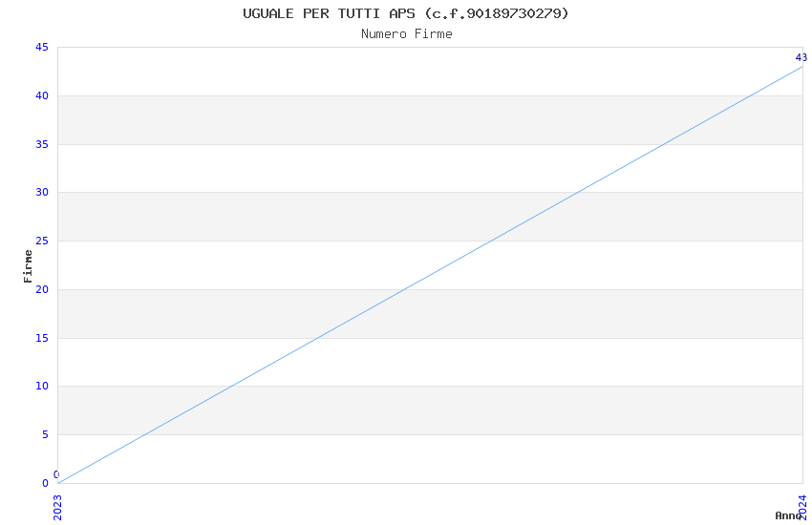Click the Anno x-axis label

787,515
